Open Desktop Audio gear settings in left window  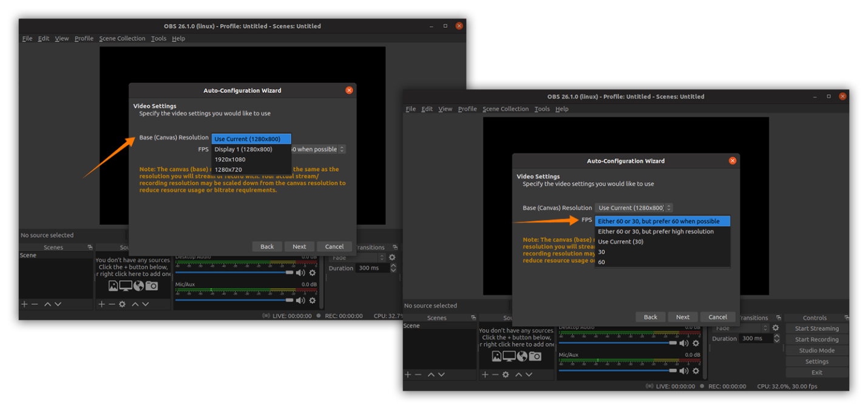pos(313,273)
